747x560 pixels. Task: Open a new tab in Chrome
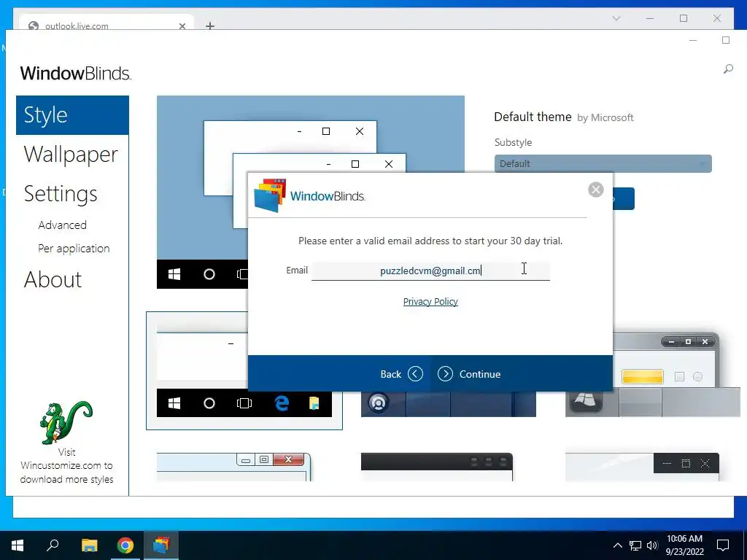click(210, 26)
